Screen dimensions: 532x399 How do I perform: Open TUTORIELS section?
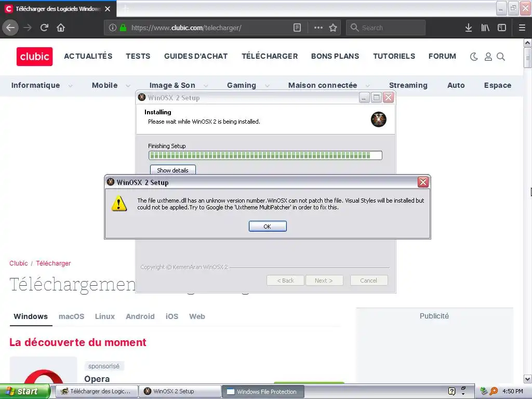tap(394, 56)
